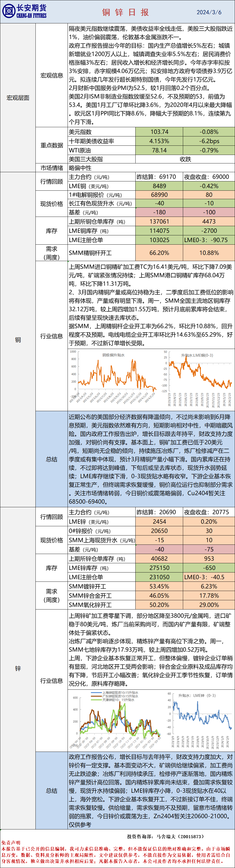This screenshot has height=868, width=235.
Task: Click the SMM精铜杆开工 change 10.88%
Action: click(209, 253)
